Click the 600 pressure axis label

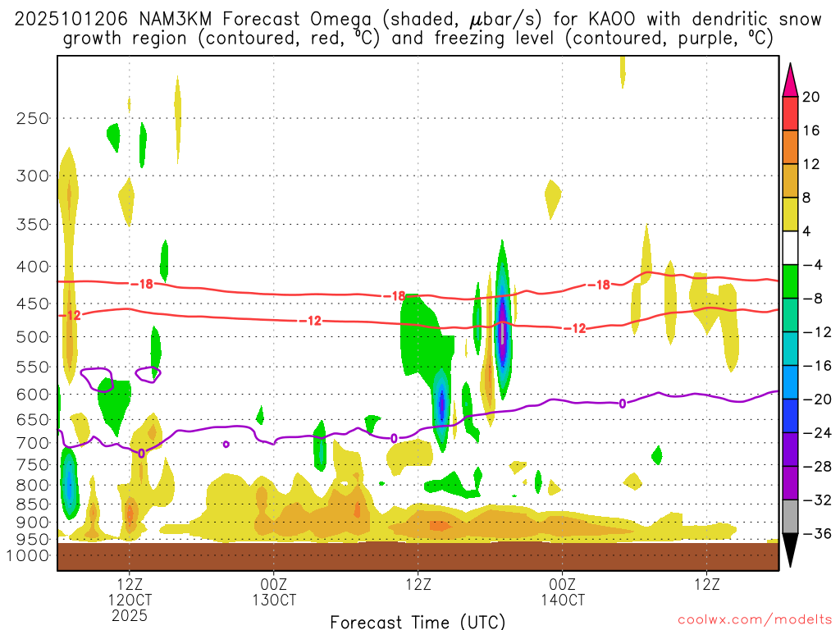tap(33, 395)
